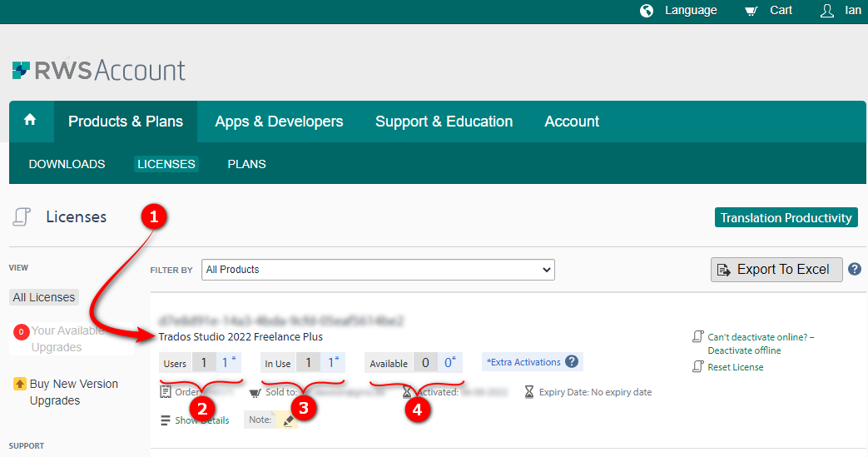Open the user profile icon beside Ian
Viewport: 868px width, 457px height.
[827, 11]
